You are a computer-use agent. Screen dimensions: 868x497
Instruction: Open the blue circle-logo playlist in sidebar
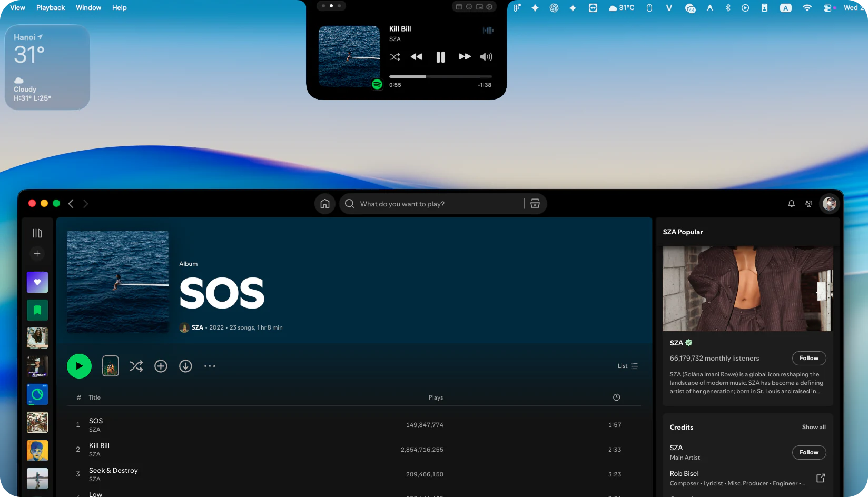(37, 394)
